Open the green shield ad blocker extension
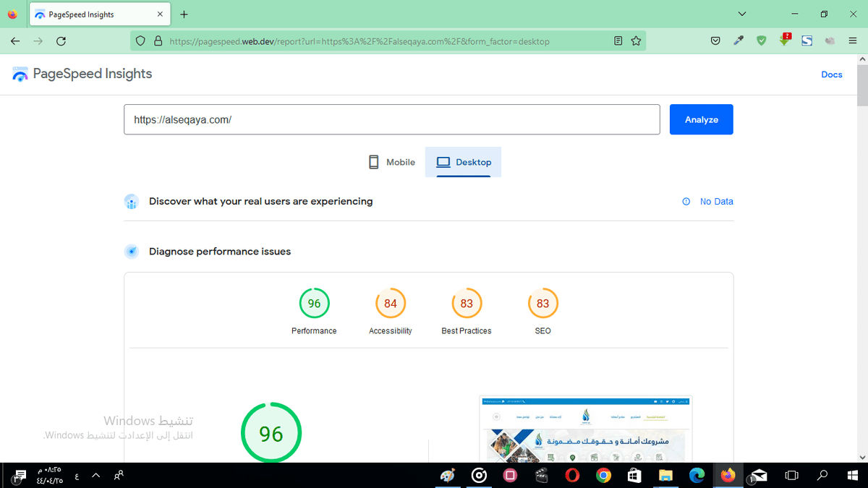The width and height of the screenshot is (868, 488). (762, 41)
